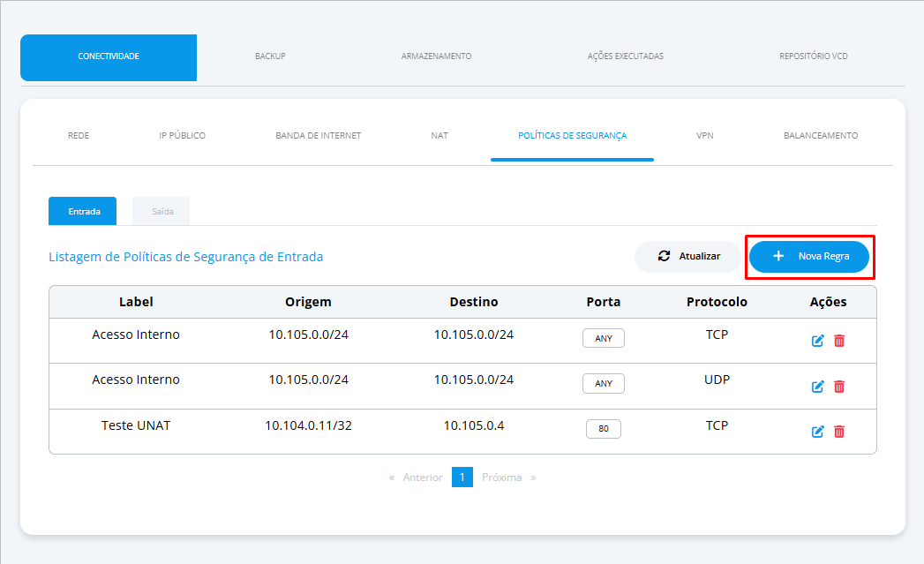Select page 1 in pagination

(x=462, y=478)
